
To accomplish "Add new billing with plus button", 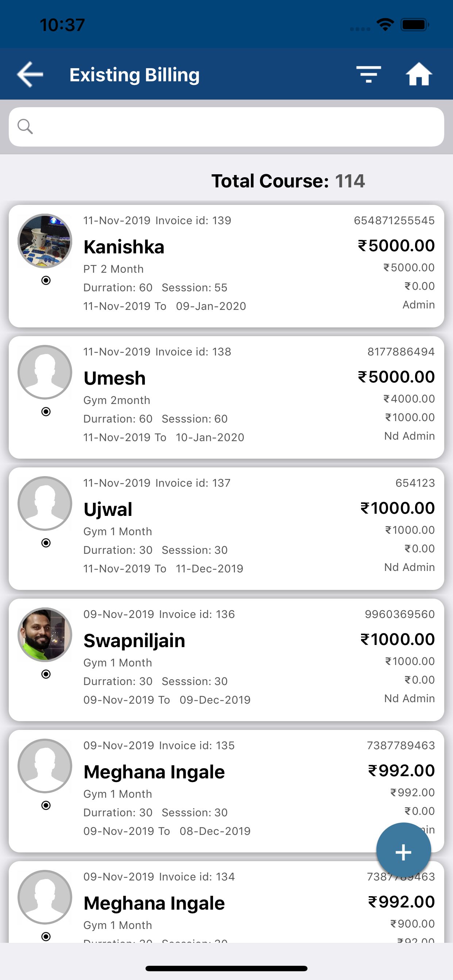I will point(403,852).
